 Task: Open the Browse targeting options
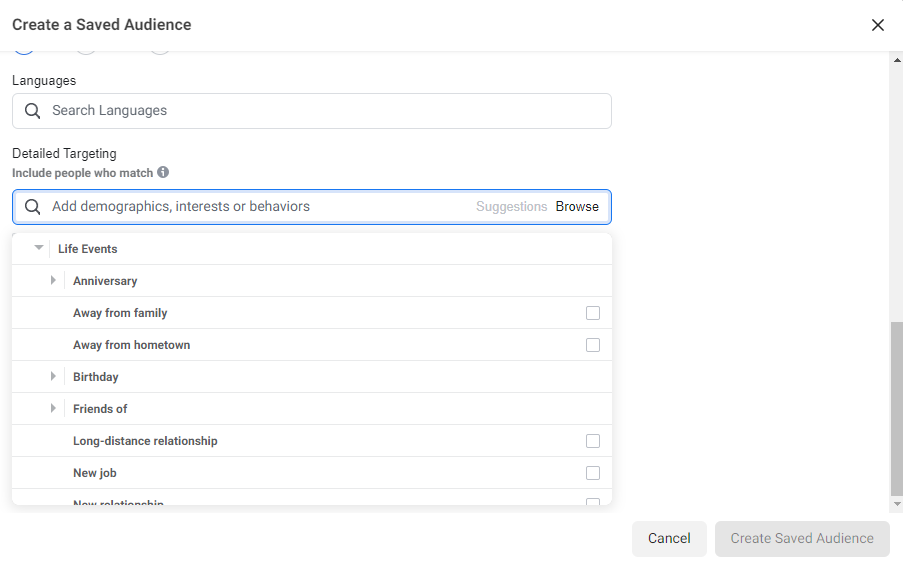point(577,207)
